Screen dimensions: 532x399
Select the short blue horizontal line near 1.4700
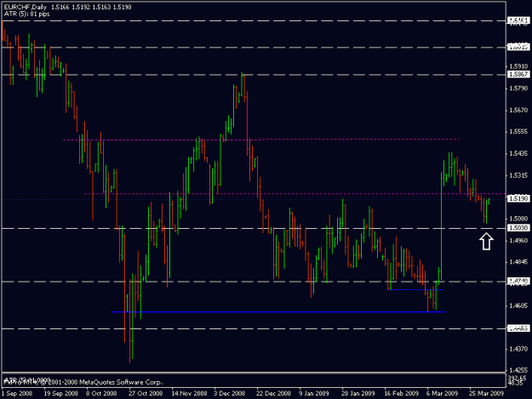pos(415,289)
